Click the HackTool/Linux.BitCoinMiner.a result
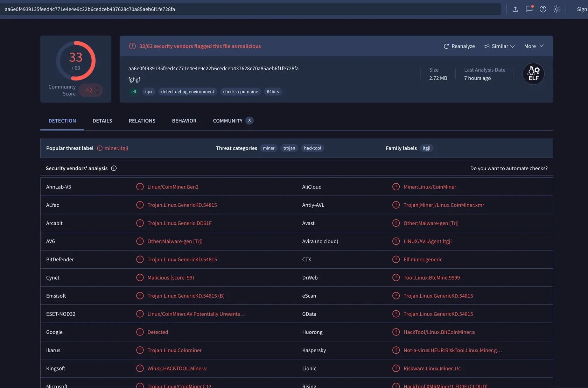 (x=439, y=332)
